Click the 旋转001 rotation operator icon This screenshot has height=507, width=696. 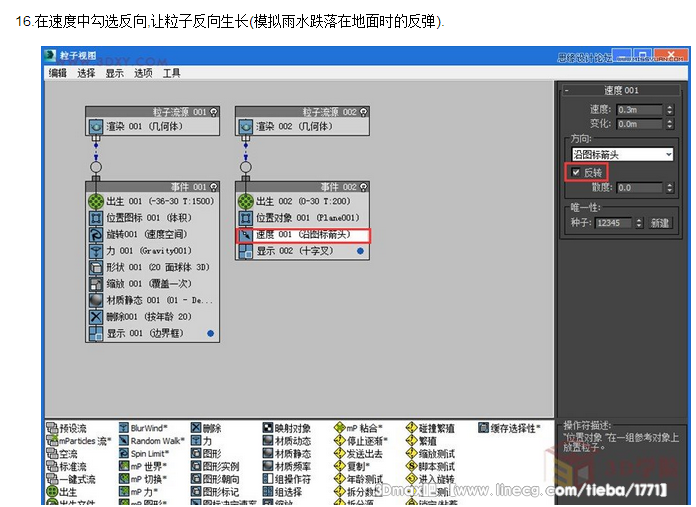point(96,234)
